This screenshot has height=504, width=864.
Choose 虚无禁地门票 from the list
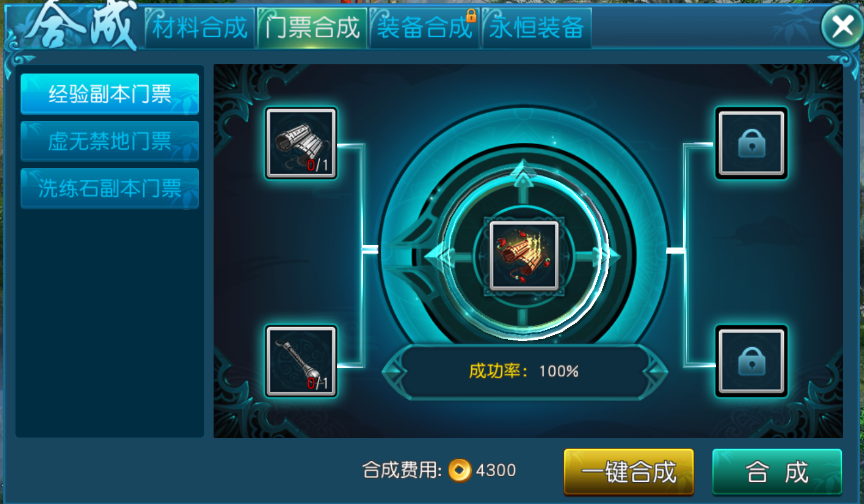[x=110, y=141]
